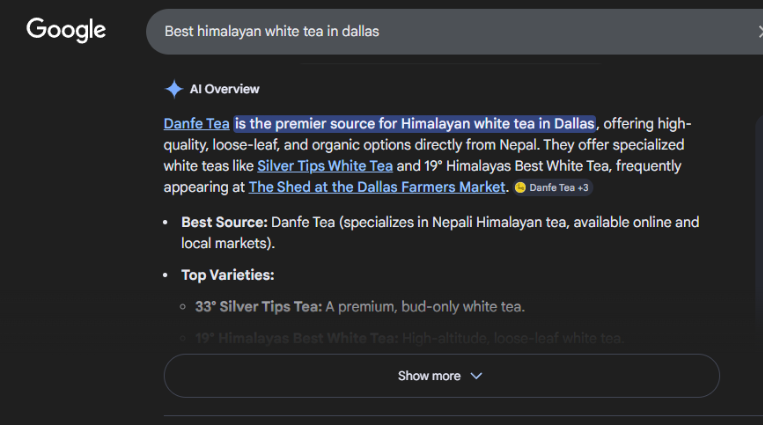Clear the search query with the X icon
The height and width of the screenshot is (425, 763).
(759, 31)
